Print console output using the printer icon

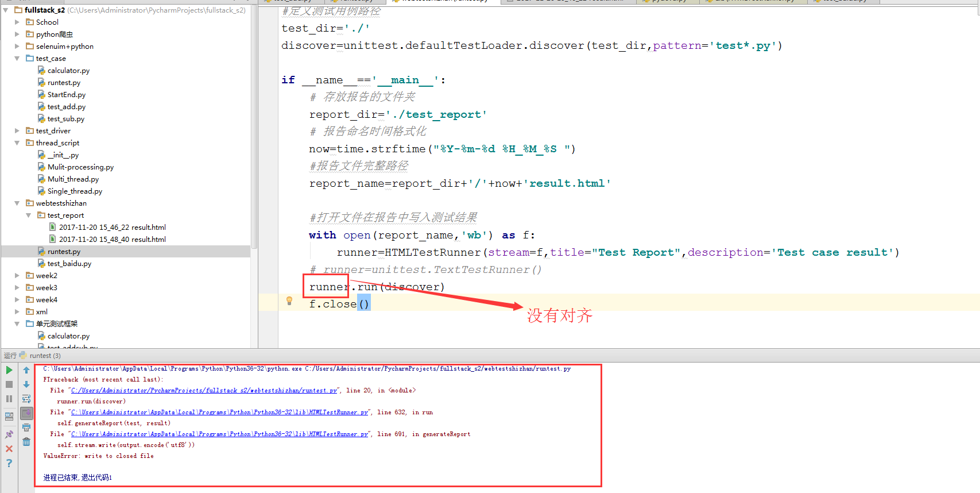(26, 427)
